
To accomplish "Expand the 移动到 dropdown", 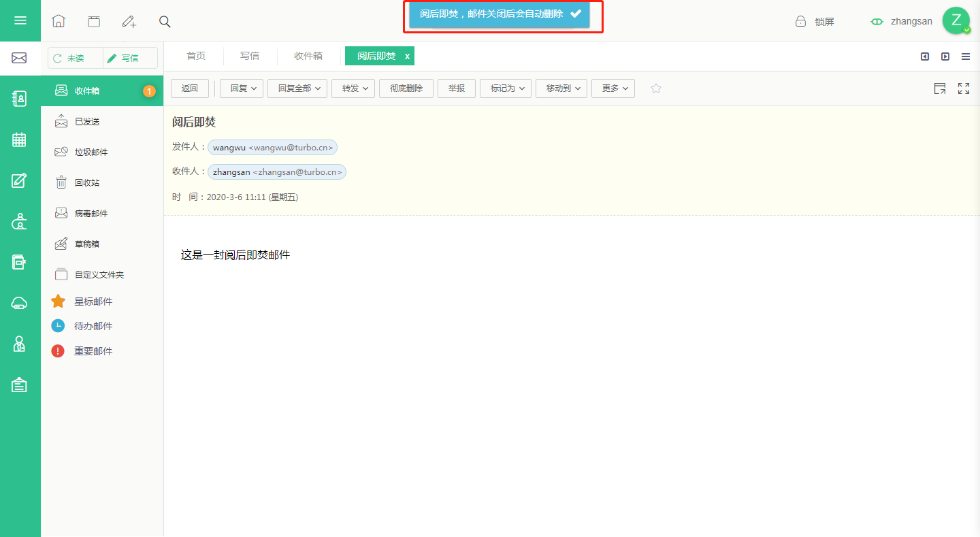I will coord(561,88).
